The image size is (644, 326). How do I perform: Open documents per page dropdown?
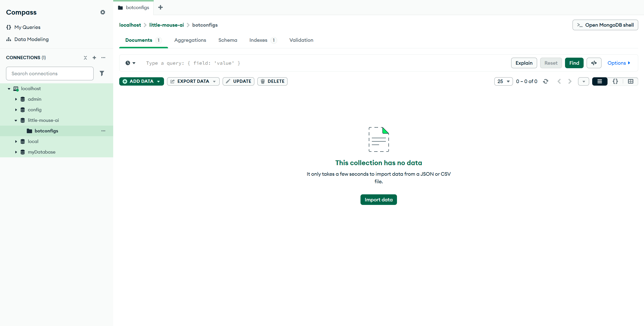tap(503, 81)
